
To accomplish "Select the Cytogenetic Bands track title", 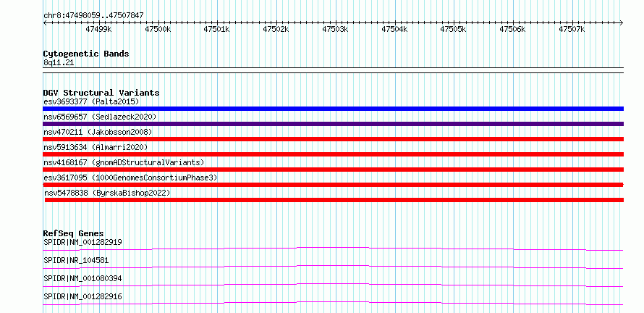I will 86,54.
